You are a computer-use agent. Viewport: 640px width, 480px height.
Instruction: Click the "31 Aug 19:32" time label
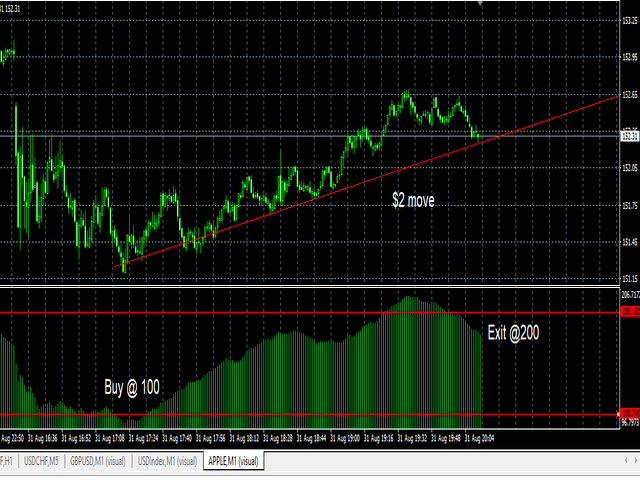coord(412,439)
